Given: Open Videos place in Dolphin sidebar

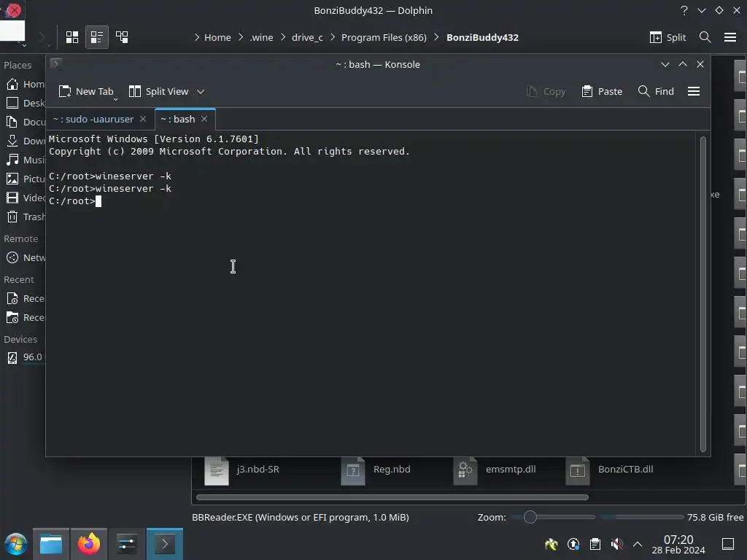Looking at the screenshot, I should click(25, 198).
